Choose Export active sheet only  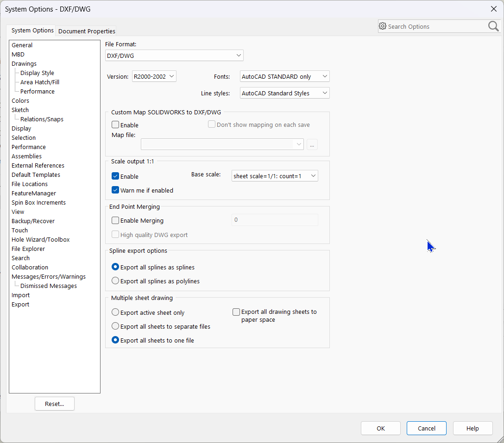pyautogui.click(x=115, y=312)
